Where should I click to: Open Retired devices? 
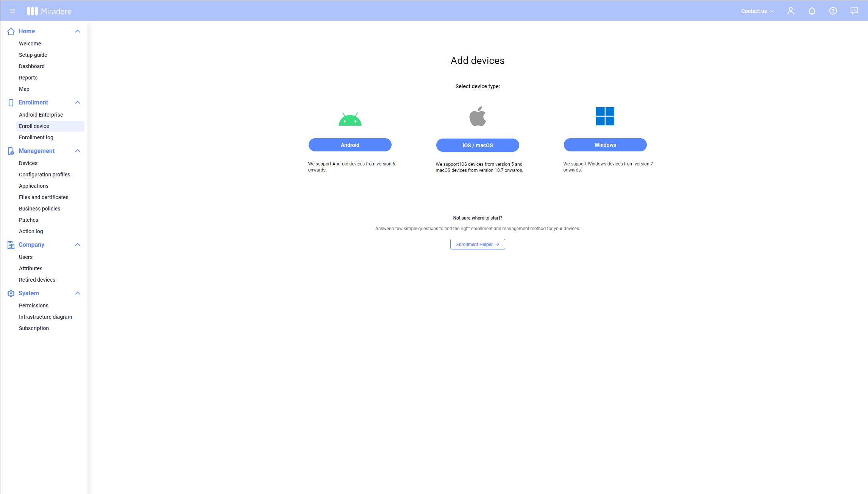[37, 280]
